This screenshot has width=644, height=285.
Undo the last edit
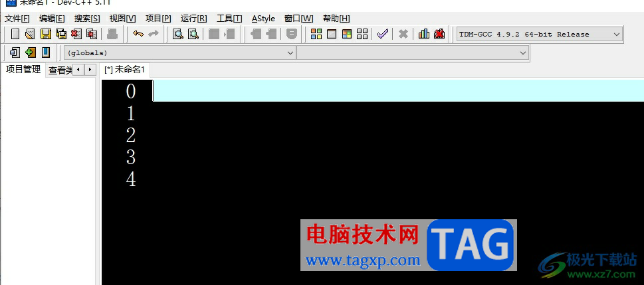click(x=138, y=34)
